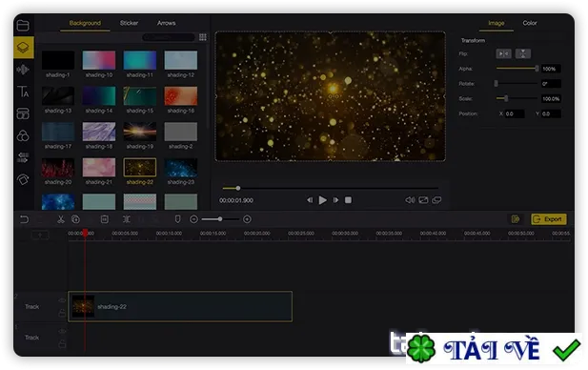Select the shading-19 background thumbnail
Screen dimensions: 588x370
tap(140, 132)
